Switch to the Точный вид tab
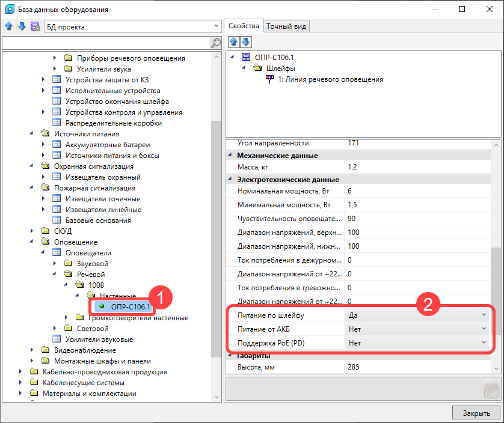This screenshot has height=423, width=504. click(x=286, y=26)
